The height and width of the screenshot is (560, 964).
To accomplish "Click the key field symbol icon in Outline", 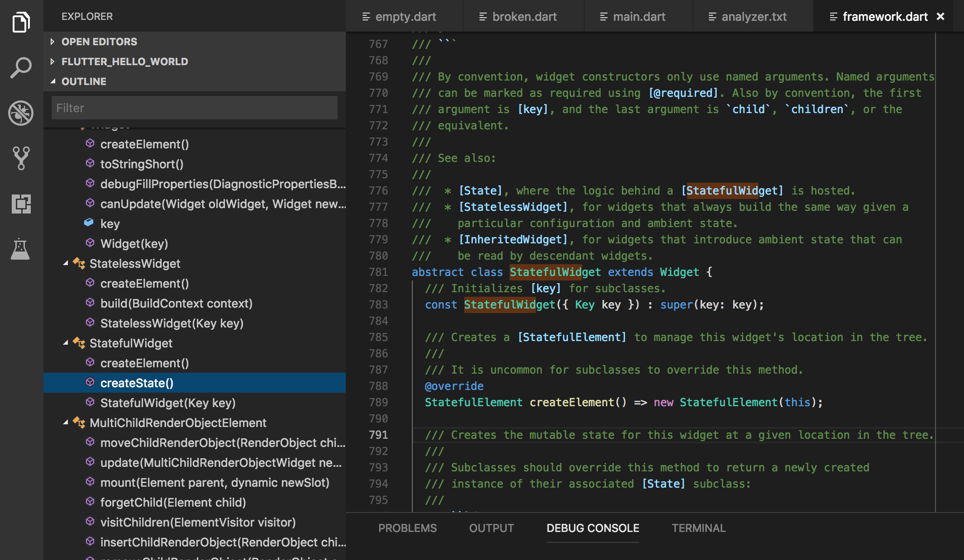I will [x=90, y=223].
